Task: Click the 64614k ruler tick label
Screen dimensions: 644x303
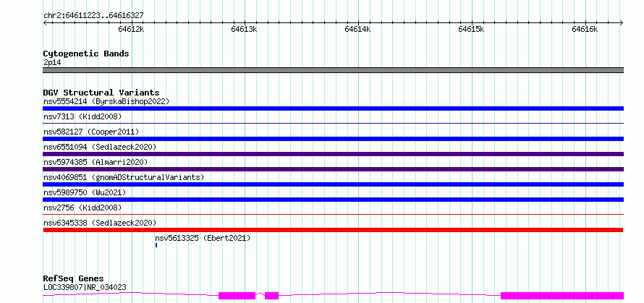Action: (357, 29)
